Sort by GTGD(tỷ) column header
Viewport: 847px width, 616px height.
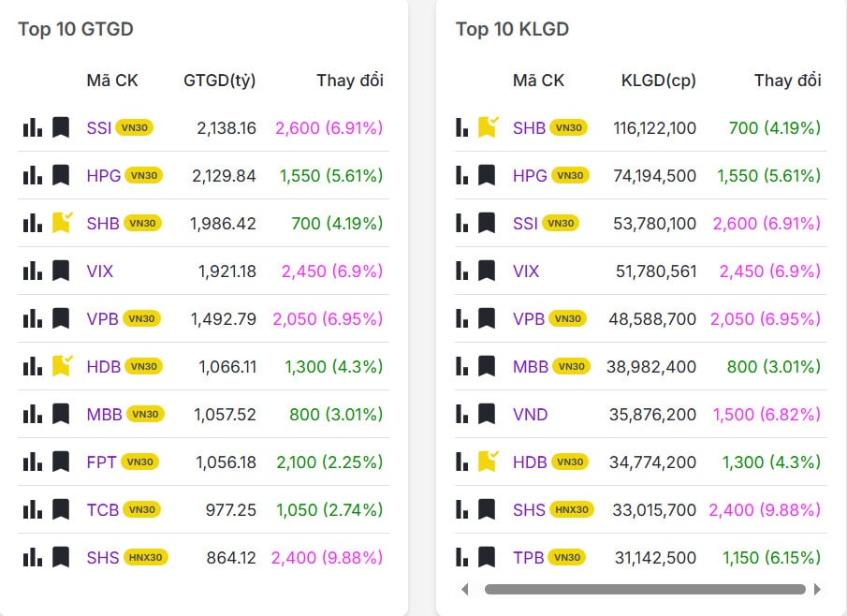pos(219,81)
